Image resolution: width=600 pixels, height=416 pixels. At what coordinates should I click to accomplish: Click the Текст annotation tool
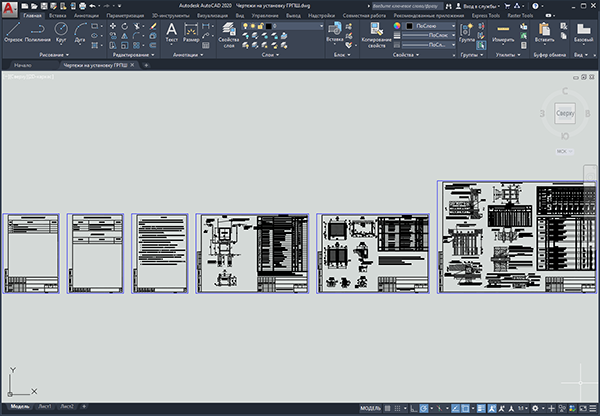point(171,32)
